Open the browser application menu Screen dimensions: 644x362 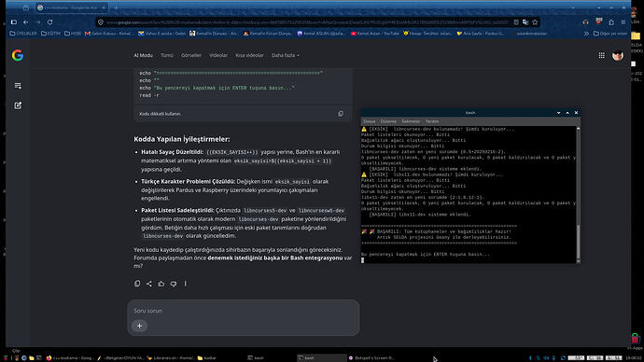[x=623, y=22]
